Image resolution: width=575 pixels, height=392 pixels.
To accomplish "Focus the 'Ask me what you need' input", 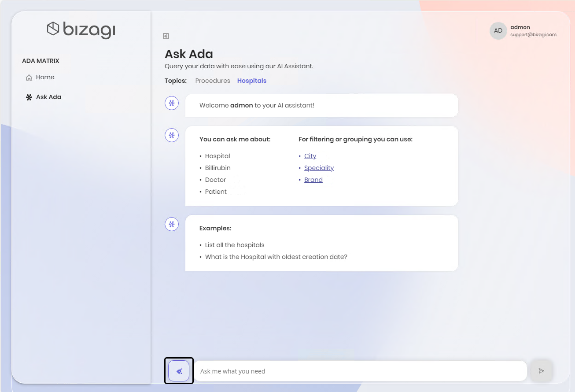I will click(360, 371).
